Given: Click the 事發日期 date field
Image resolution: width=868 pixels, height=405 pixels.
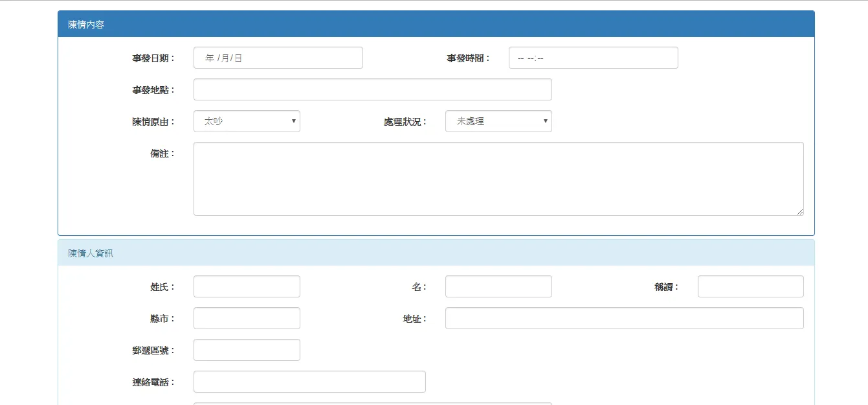Looking at the screenshot, I should tap(278, 57).
